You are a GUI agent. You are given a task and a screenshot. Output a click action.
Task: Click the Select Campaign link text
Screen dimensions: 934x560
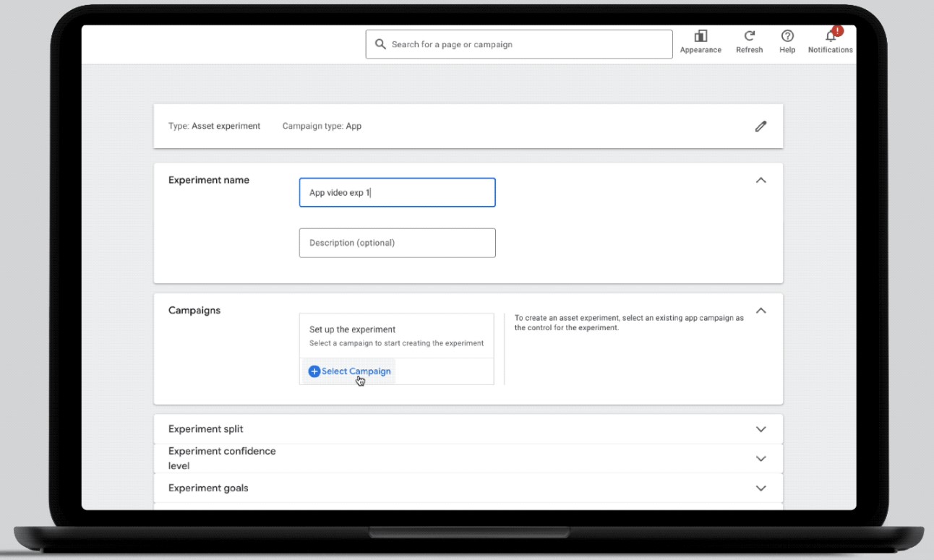point(356,371)
